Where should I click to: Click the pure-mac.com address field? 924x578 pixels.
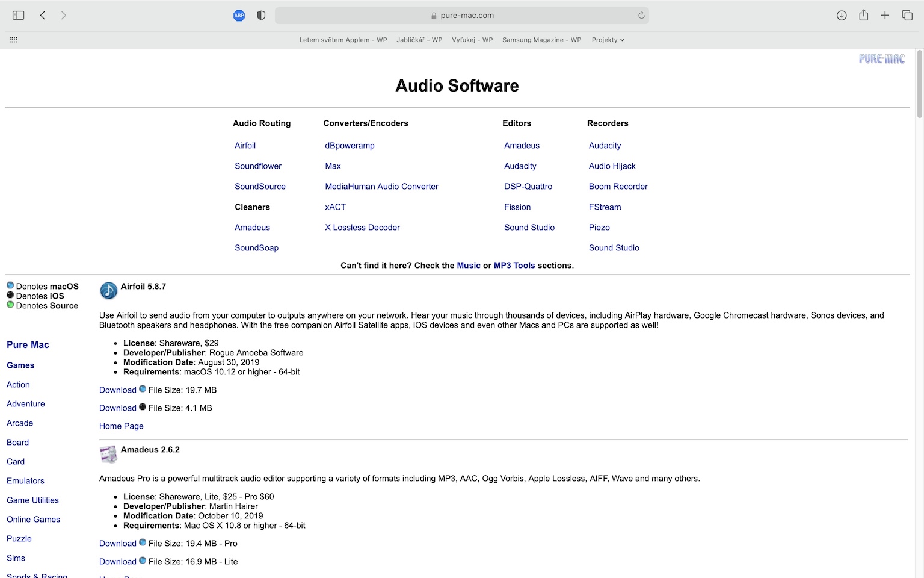tap(462, 16)
